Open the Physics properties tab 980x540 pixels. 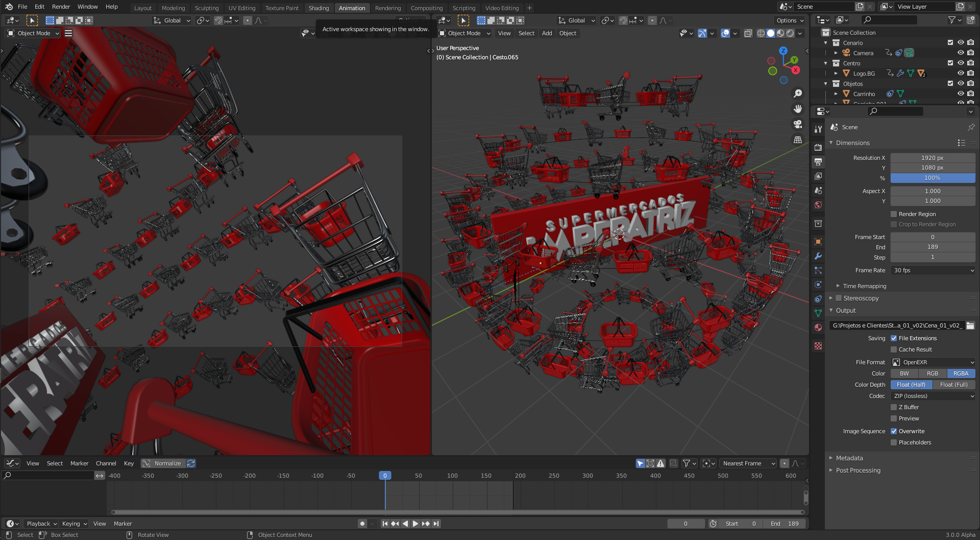tap(818, 285)
